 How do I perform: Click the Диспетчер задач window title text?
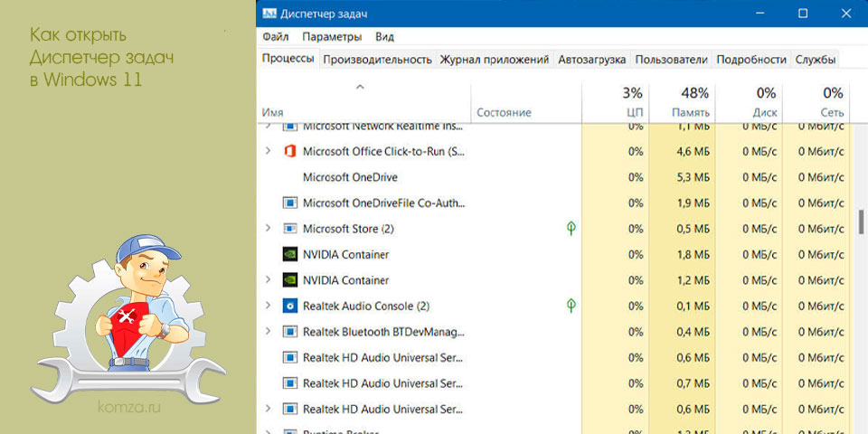point(324,14)
